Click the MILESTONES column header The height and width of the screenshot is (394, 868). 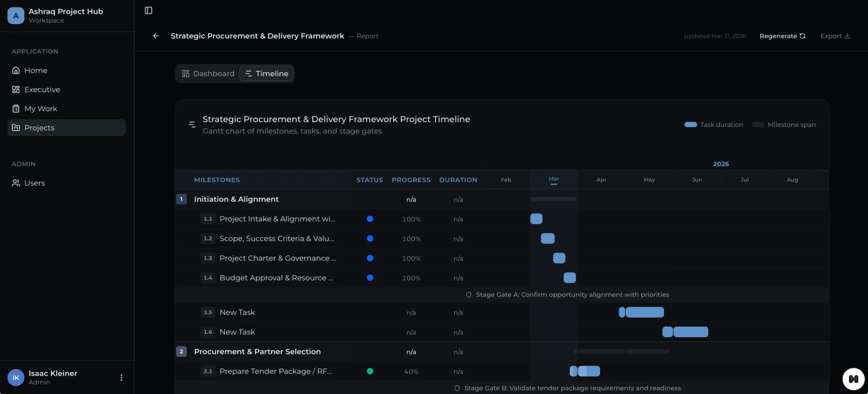coord(217,180)
